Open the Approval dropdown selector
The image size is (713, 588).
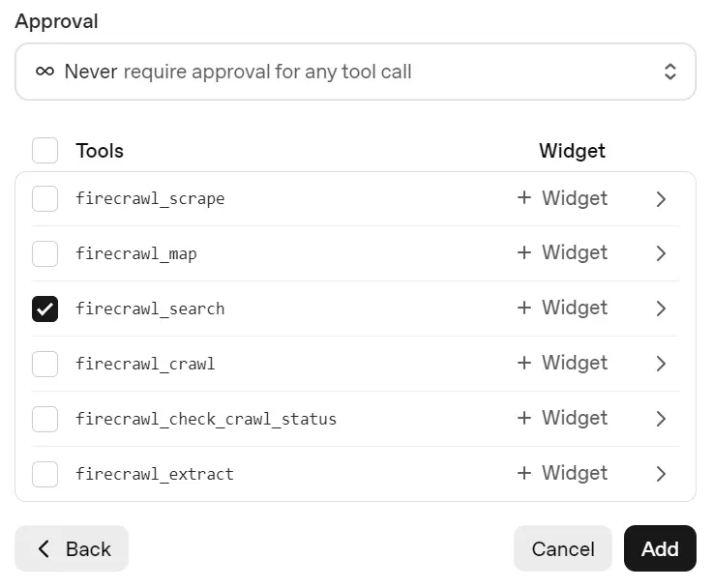(x=355, y=72)
